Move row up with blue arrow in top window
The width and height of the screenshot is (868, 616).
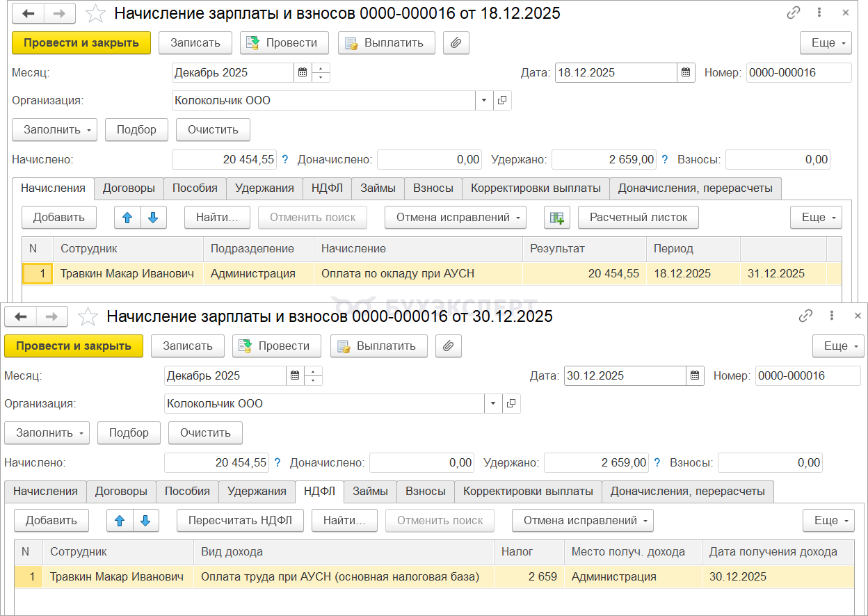click(127, 217)
